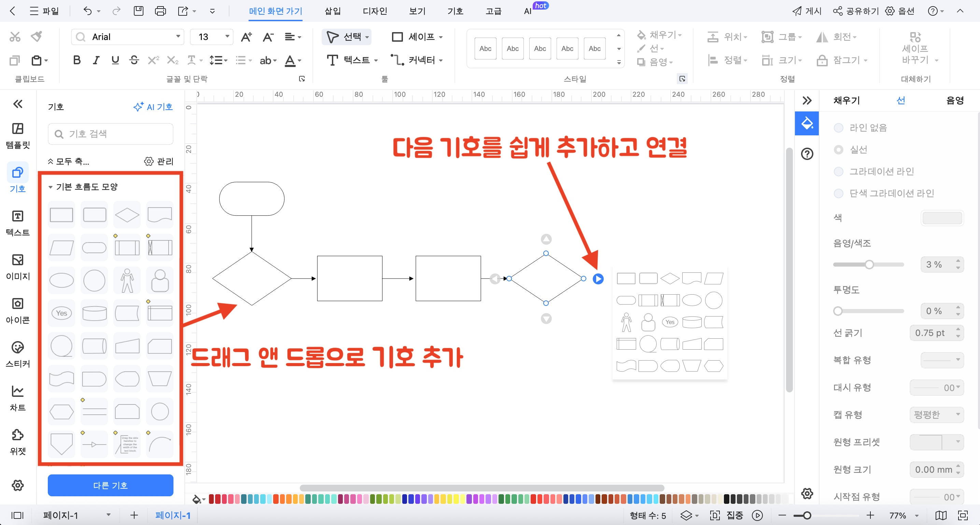Open the 스티커 panel from the sidebar
980x525 pixels.
[17, 354]
